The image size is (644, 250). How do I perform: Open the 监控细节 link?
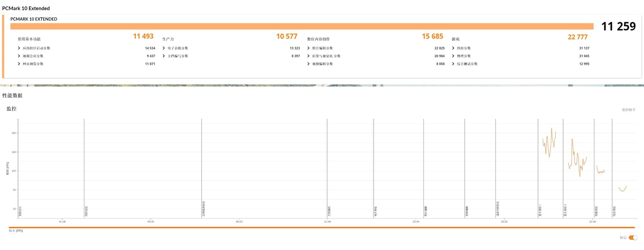click(x=629, y=110)
